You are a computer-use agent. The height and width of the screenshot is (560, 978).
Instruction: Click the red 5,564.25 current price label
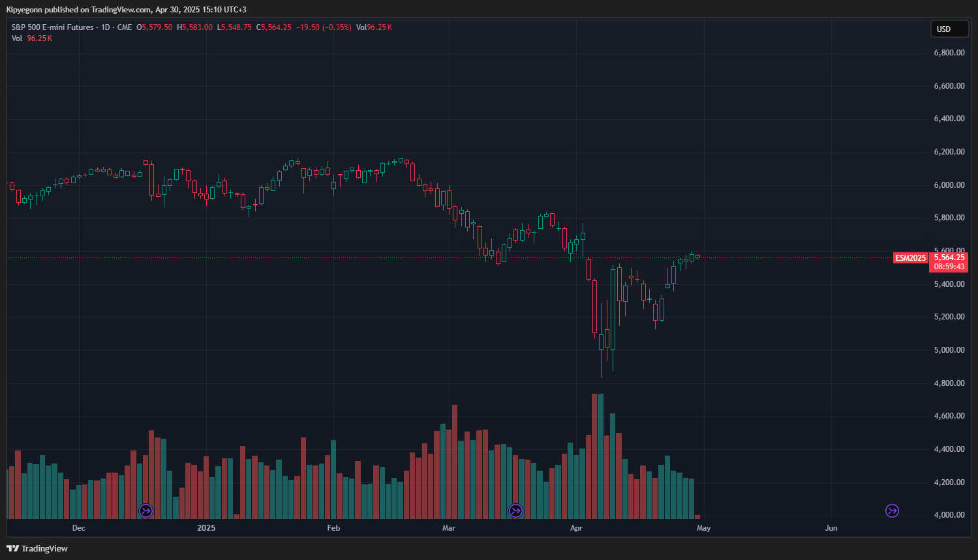949,258
